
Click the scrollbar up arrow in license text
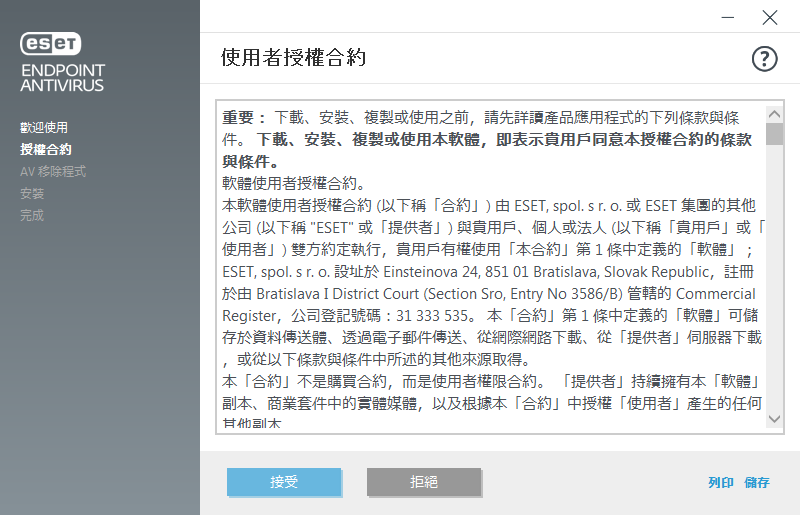(x=774, y=114)
